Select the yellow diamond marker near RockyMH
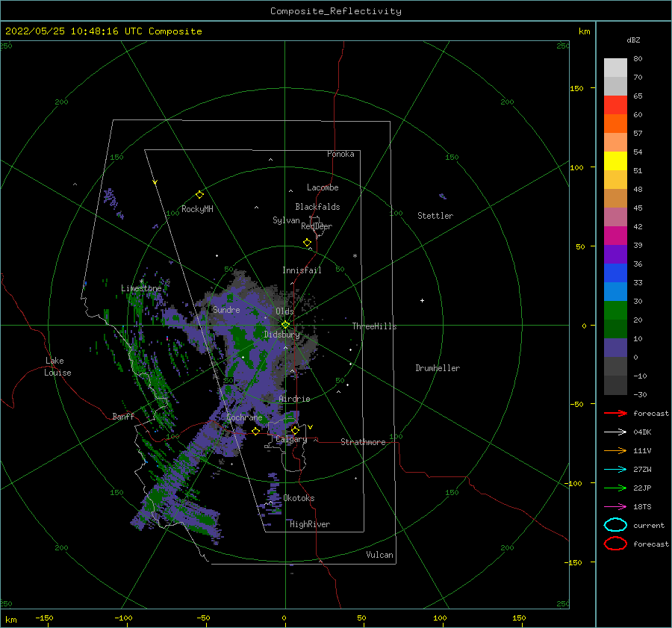 click(x=199, y=195)
